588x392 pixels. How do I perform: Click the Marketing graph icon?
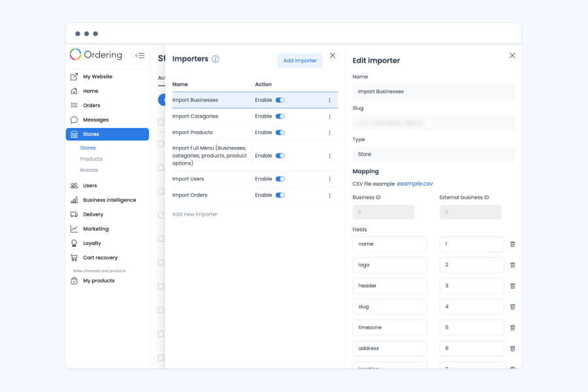[74, 229]
